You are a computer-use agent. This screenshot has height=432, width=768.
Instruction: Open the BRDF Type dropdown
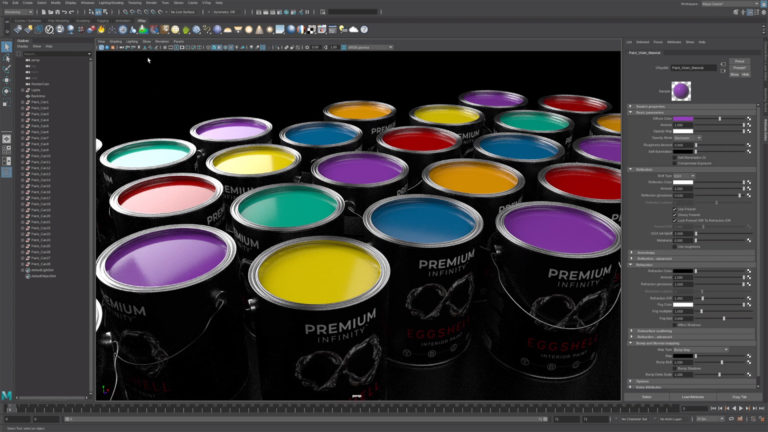tap(684, 176)
